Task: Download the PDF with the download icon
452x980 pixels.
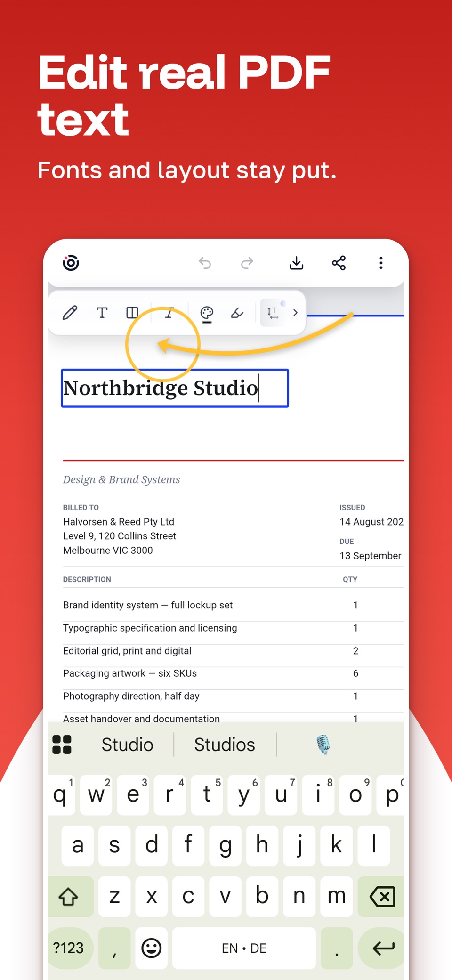Action: tap(296, 263)
